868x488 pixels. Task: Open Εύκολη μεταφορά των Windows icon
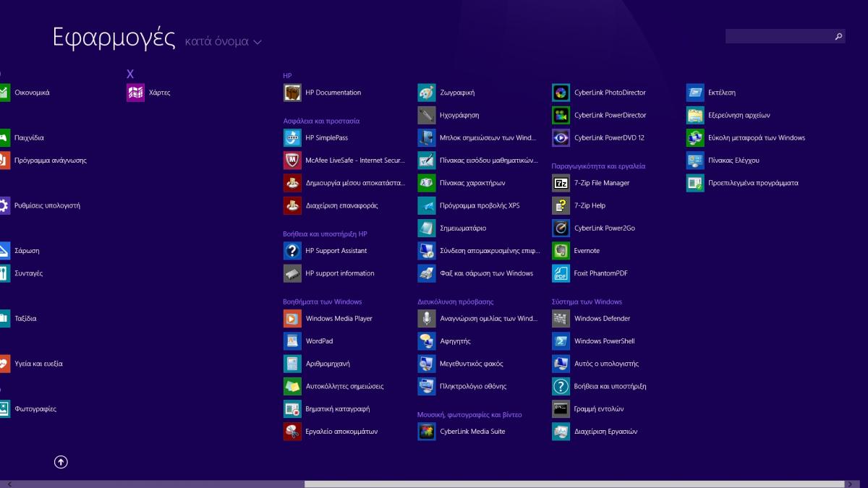click(x=695, y=137)
